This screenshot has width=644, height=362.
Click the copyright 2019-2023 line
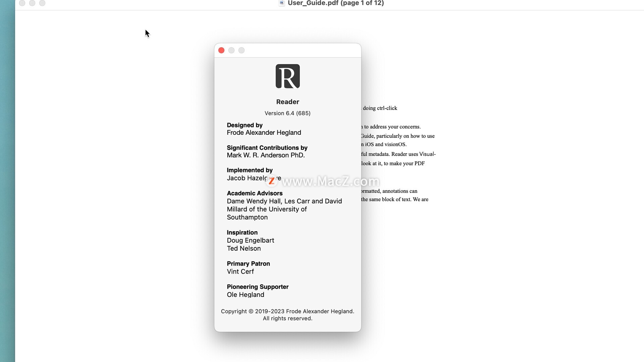288,311
